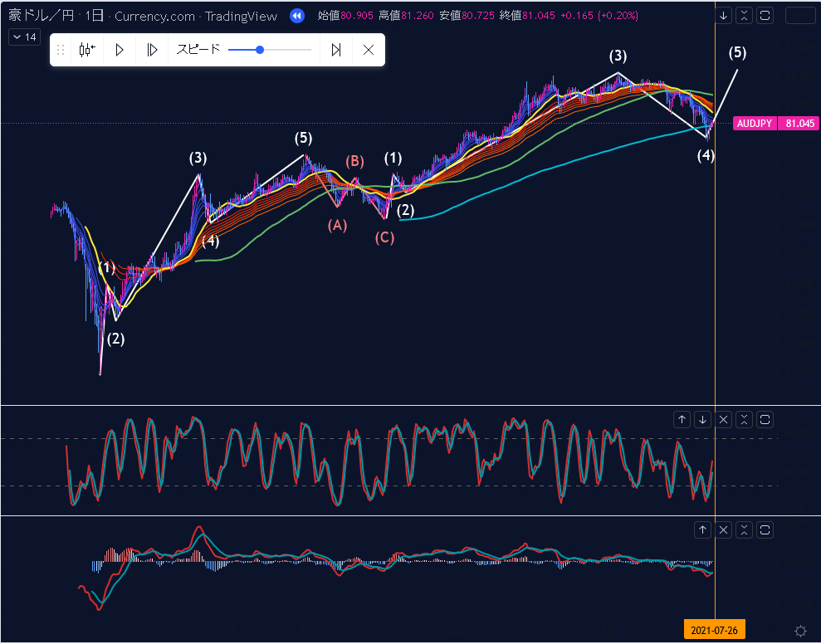Move the main chart pane down

point(724,16)
